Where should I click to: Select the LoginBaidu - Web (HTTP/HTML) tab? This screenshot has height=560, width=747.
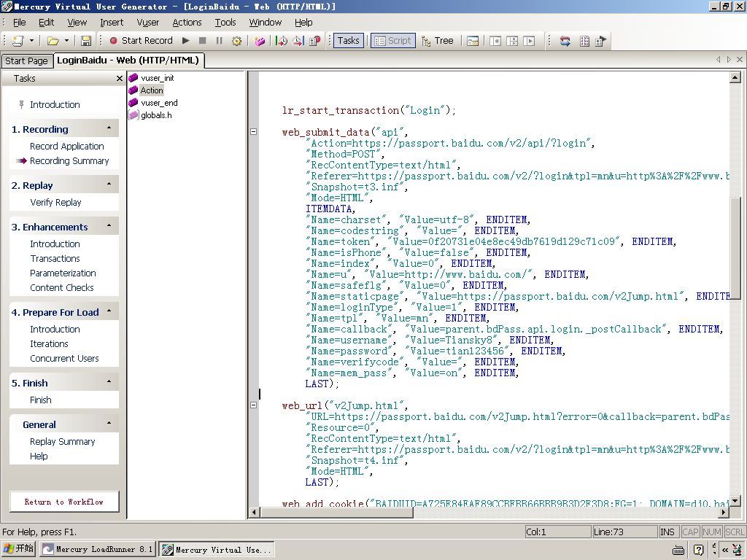click(128, 61)
